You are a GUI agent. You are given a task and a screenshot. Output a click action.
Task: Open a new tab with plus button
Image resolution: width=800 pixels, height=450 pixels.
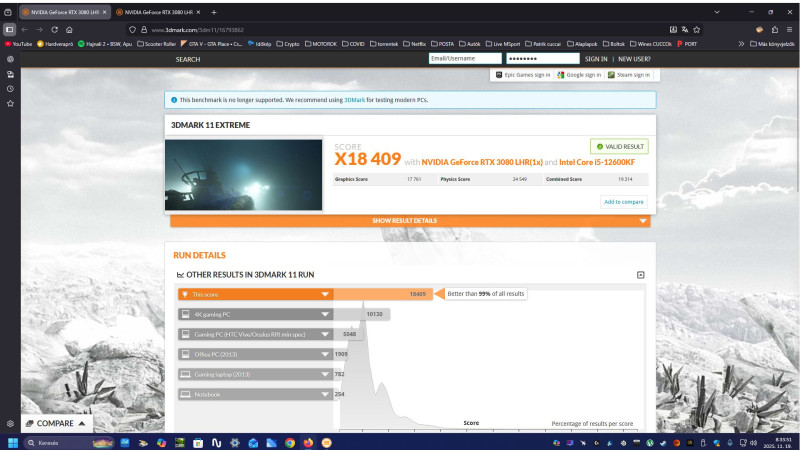tap(214, 12)
